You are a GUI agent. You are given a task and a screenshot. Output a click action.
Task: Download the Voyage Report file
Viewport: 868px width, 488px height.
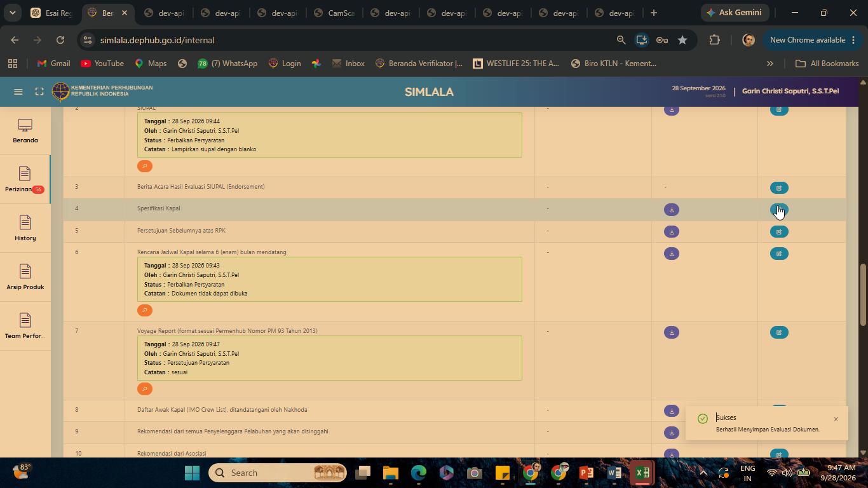tap(672, 332)
